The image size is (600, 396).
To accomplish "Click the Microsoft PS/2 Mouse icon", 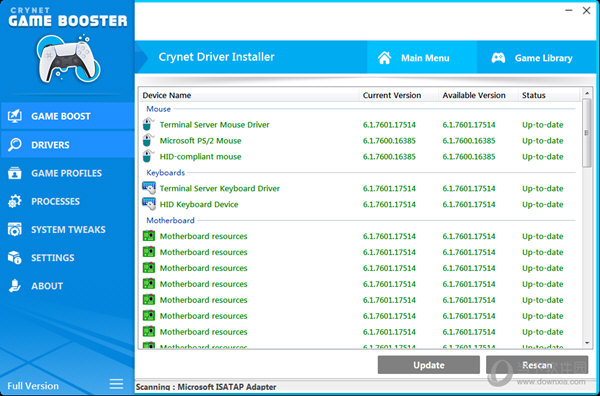I will click(148, 140).
